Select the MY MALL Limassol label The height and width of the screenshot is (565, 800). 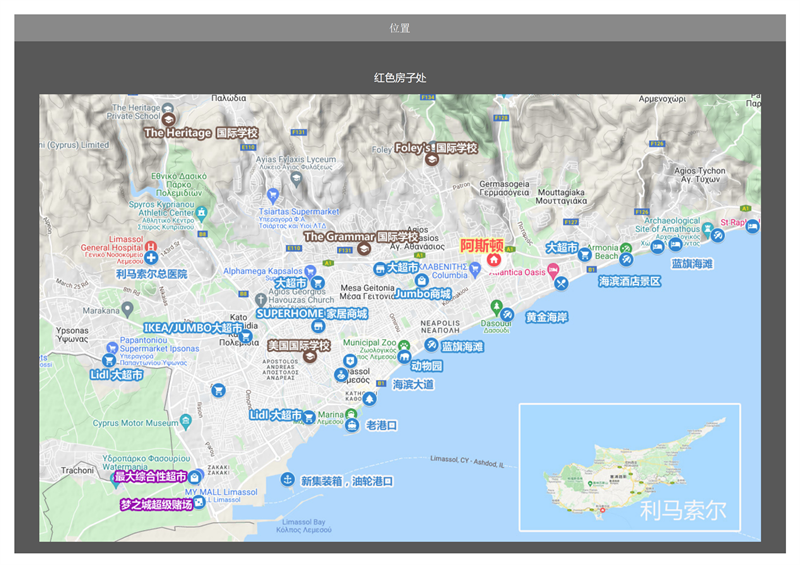tap(221, 492)
